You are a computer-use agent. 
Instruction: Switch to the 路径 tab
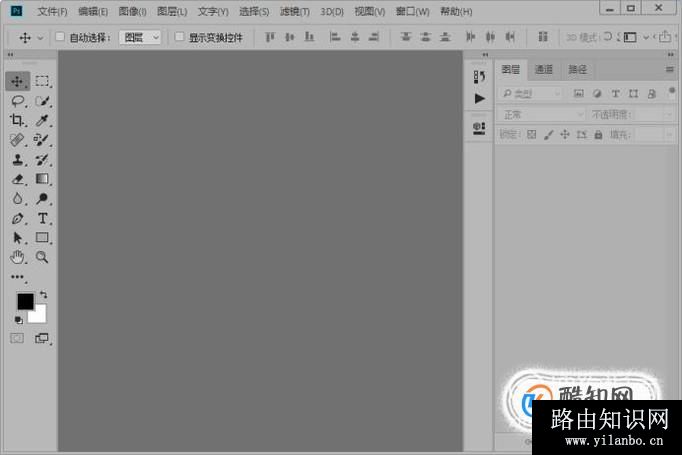click(577, 70)
